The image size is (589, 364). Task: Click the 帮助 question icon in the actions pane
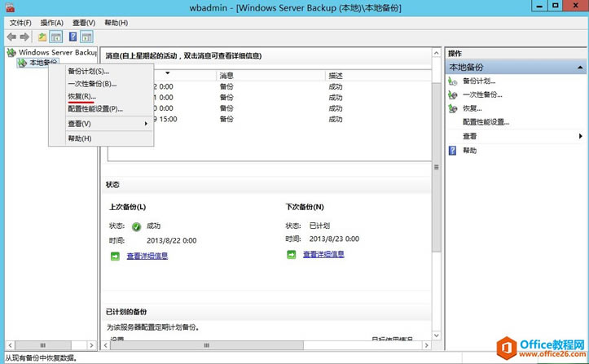(453, 151)
